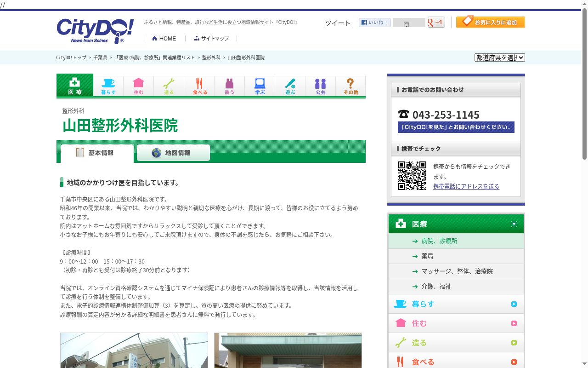Open the 住む housing category icon
The width and height of the screenshot is (588, 368).
point(139,86)
